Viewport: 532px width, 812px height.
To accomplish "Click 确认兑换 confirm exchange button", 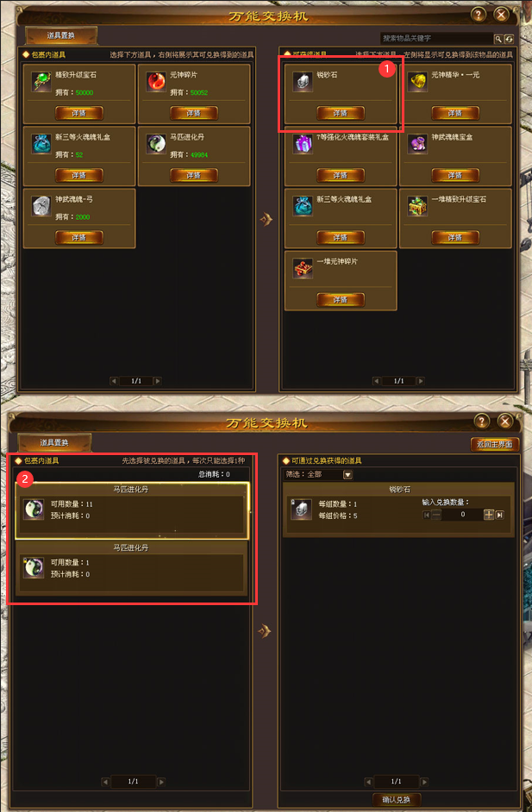I will pyautogui.click(x=397, y=800).
